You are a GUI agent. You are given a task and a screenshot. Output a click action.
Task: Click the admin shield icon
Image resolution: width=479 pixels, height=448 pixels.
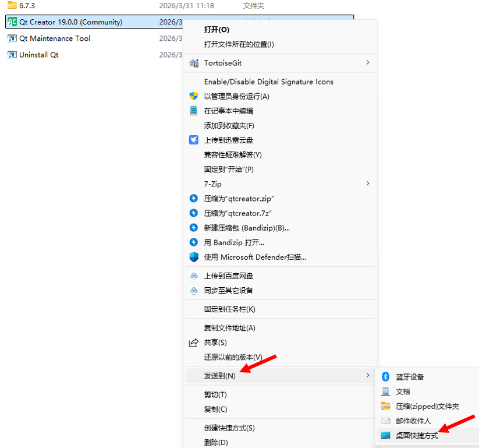[x=194, y=96]
